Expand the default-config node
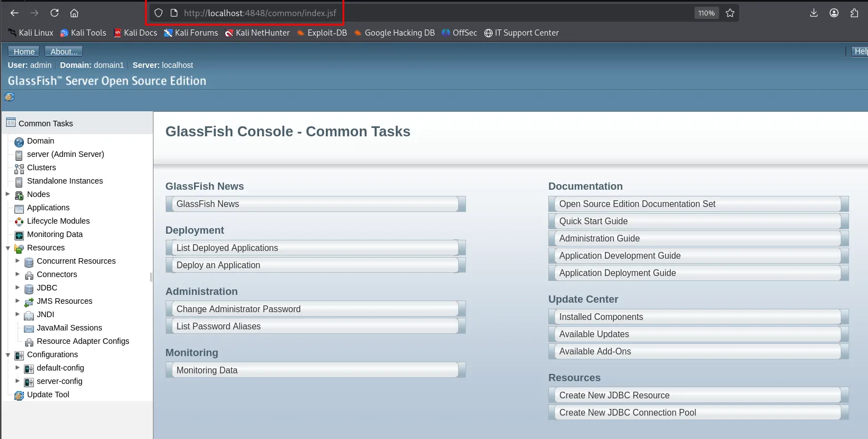868x439 pixels. click(x=18, y=368)
